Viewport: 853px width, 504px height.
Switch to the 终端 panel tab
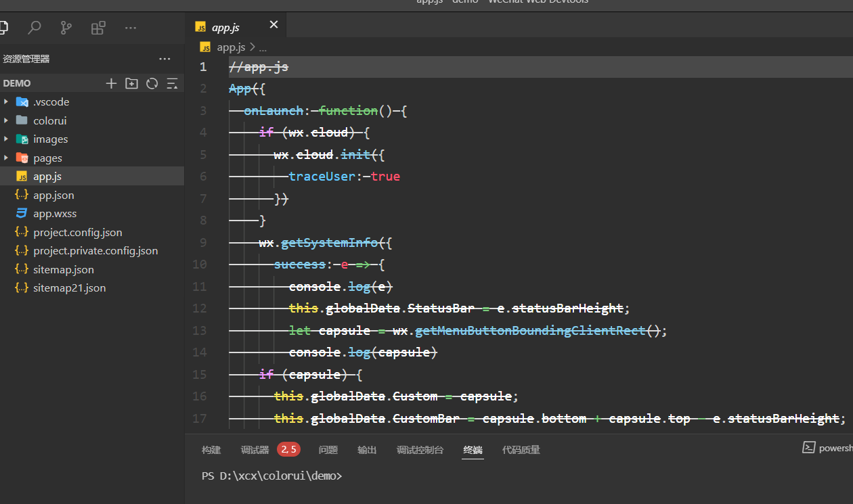click(x=473, y=450)
